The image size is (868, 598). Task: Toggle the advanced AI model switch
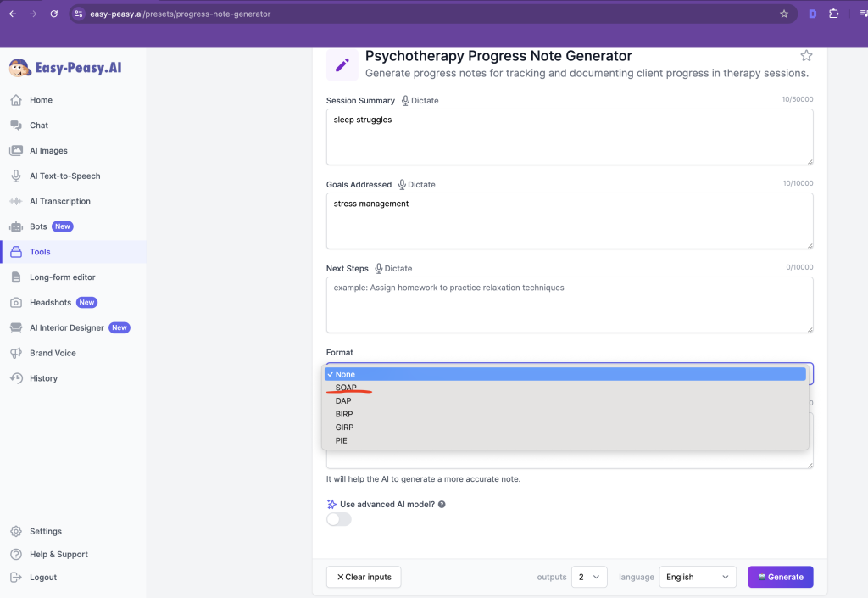[x=339, y=519]
